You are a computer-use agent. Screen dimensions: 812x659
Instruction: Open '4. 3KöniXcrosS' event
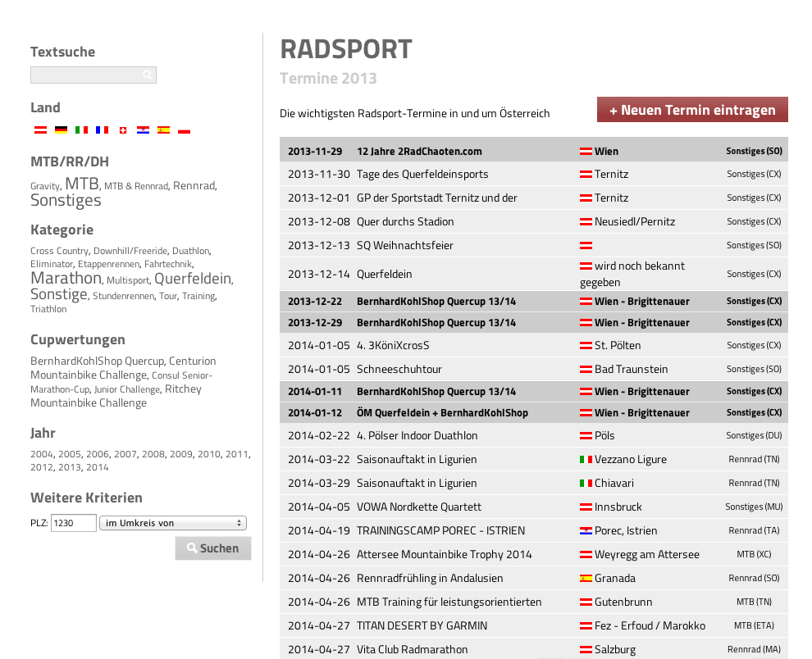click(x=393, y=345)
